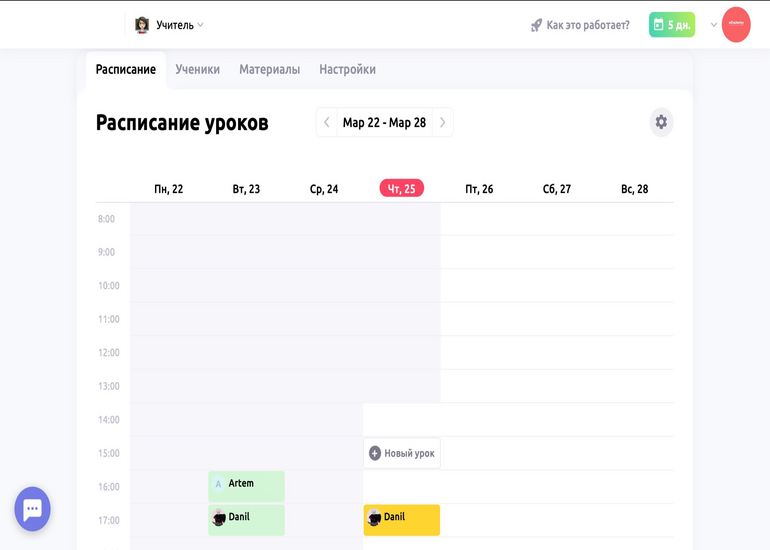The width and height of the screenshot is (770, 550).
Task: Click the teacher avatar icon in header
Action: click(142, 25)
